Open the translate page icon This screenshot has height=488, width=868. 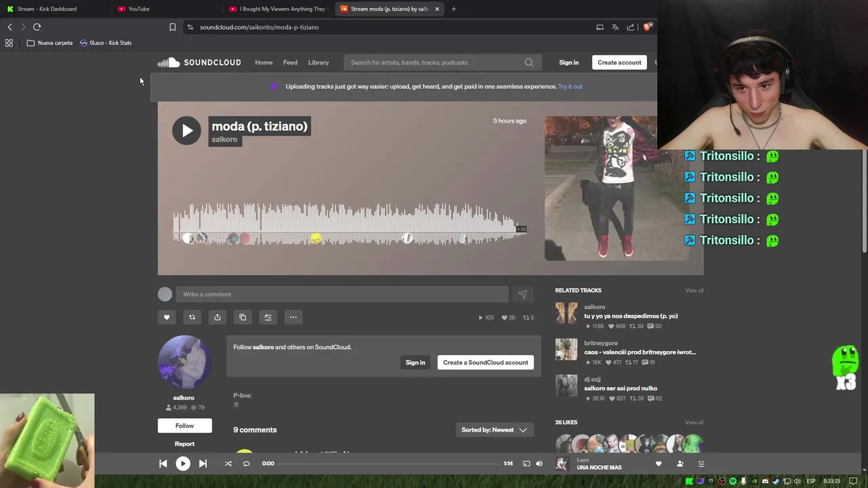[615, 27]
